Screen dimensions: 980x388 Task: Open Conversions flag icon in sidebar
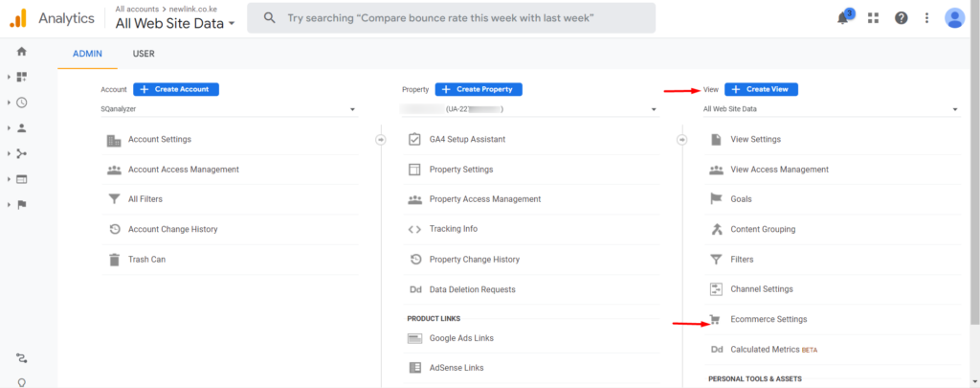[22, 205]
